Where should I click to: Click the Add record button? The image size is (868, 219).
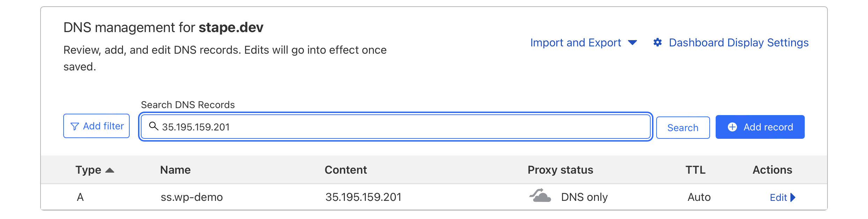(x=760, y=127)
